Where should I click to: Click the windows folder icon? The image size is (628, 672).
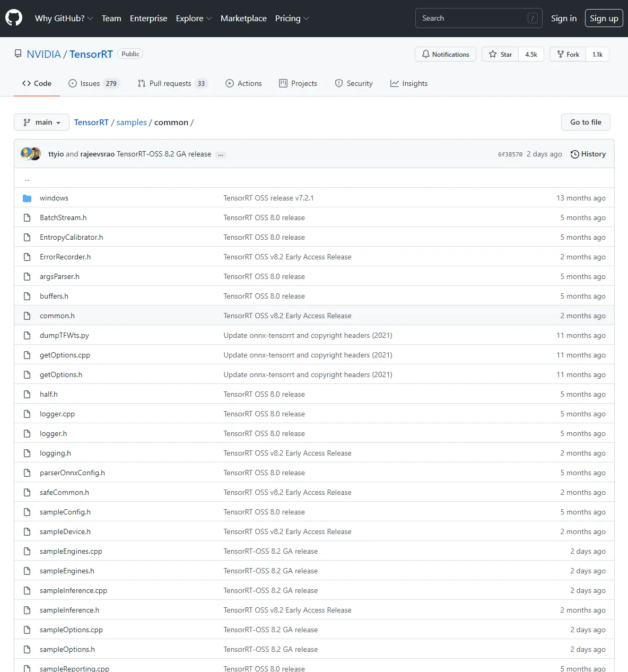(27, 198)
